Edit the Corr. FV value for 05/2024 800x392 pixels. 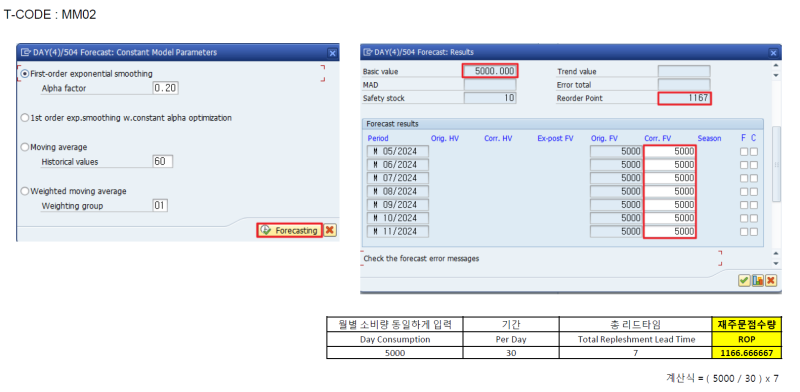pyautogui.click(x=670, y=152)
